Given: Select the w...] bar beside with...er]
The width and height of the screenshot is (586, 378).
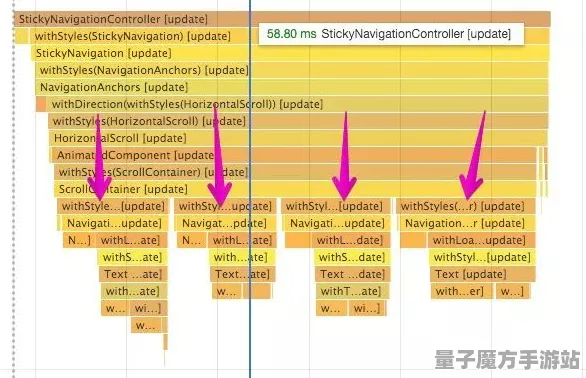Looking at the screenshot, I should click(513, 291).
